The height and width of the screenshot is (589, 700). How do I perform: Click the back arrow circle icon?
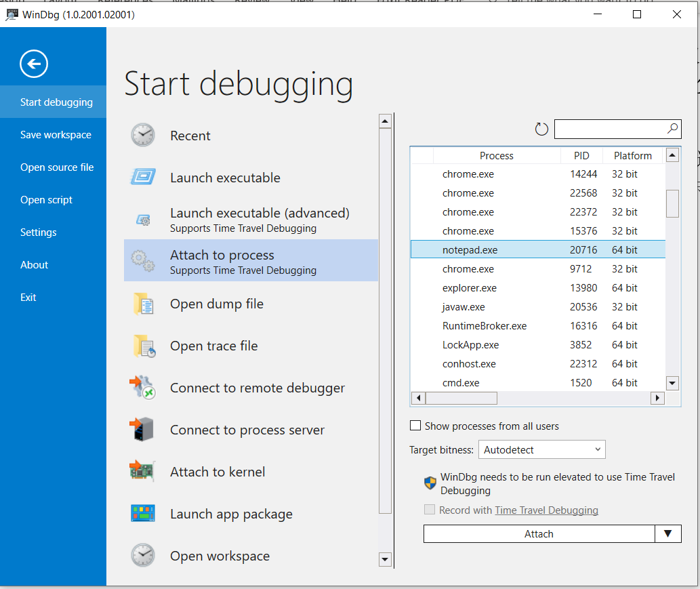coord(34,64)
